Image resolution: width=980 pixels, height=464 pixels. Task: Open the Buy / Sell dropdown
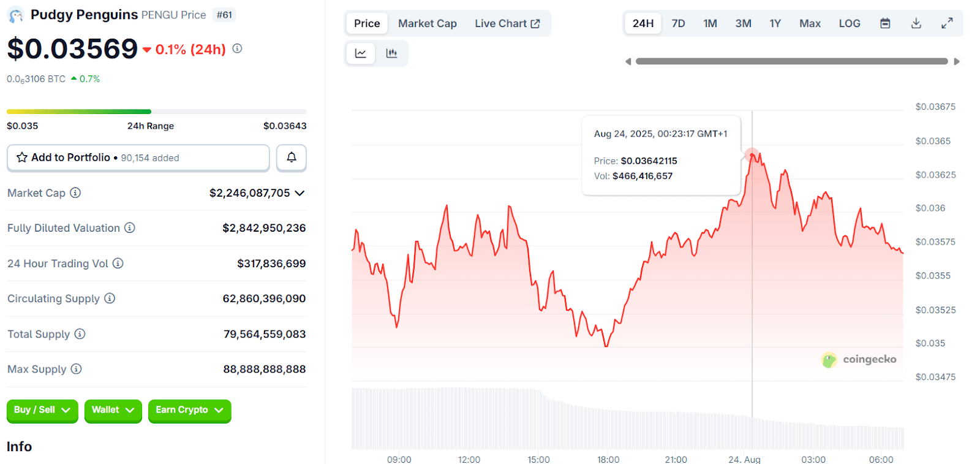42,410
